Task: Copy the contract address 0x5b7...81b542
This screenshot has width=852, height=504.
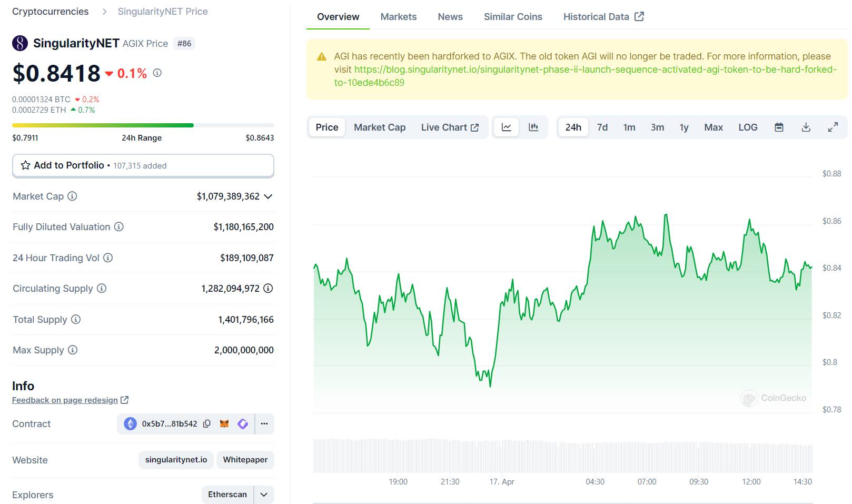Action: [207, 423]
